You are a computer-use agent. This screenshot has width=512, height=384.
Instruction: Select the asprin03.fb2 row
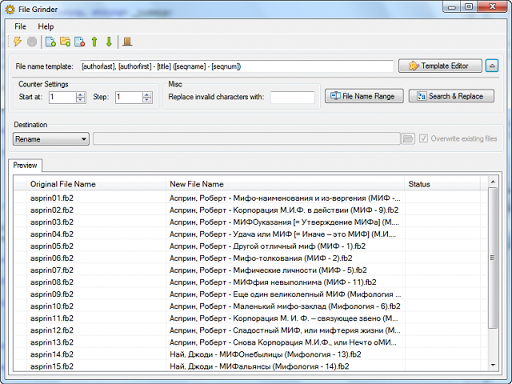[251, 222]
